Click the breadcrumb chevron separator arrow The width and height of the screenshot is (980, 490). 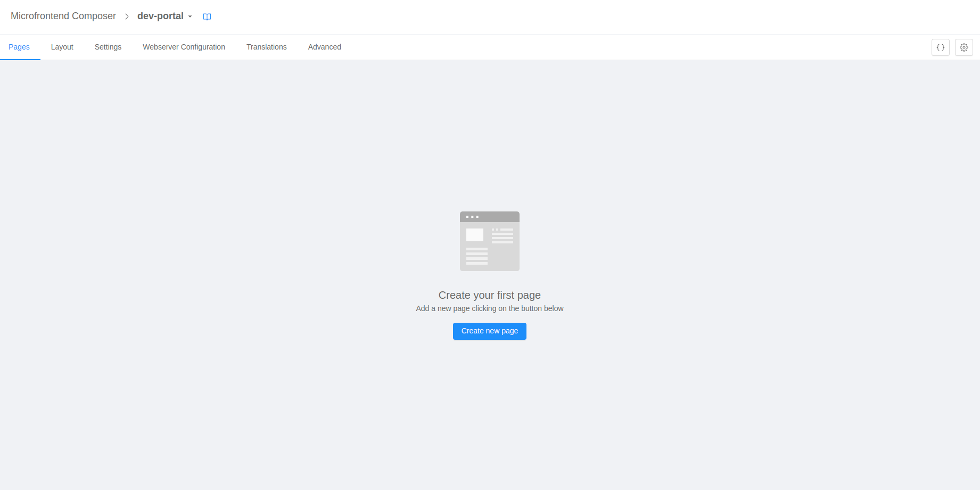pyautogui.click(x=127, y=17)
